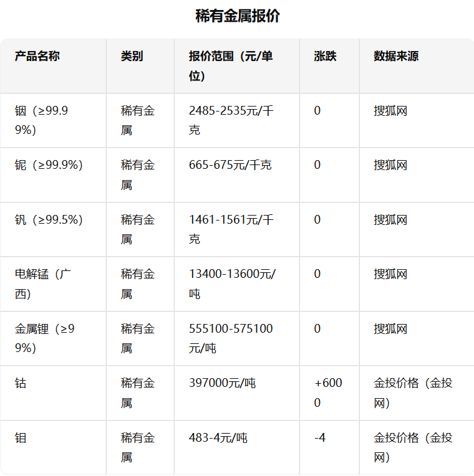Select the 2485-2535元/千克 price cell
Image resolution: width=474 pixels, height=476 pixels.
click(231, 120)
